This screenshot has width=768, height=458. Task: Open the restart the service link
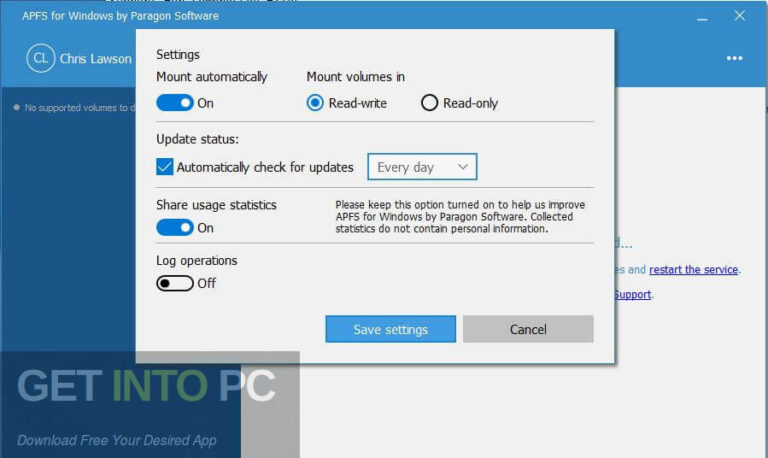[x=693, y=269]
